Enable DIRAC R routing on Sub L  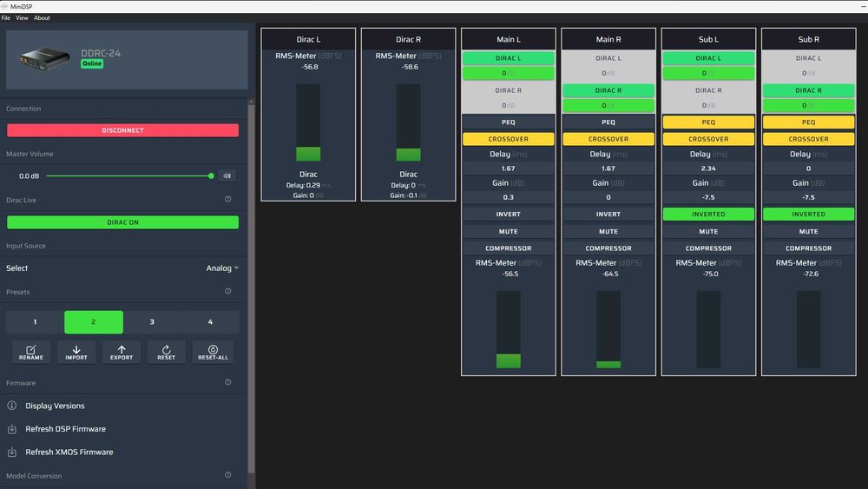click(708, 90)
